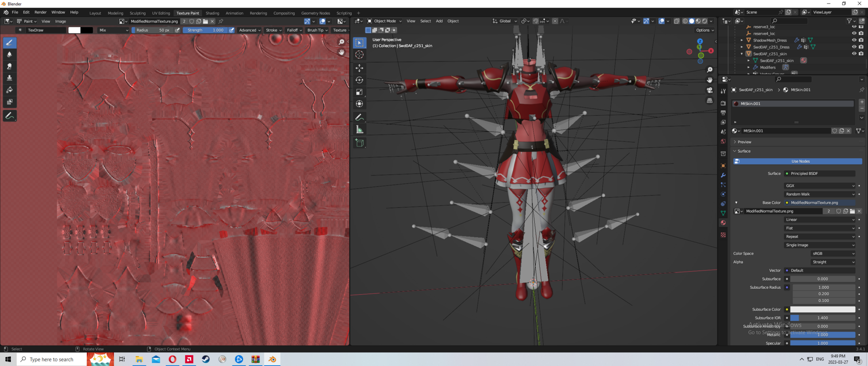Toggle visibility of Swd0AF_c251_skin object
This screenshot has width=868, height=366.
pyautogui.click(x=854, y=54)
